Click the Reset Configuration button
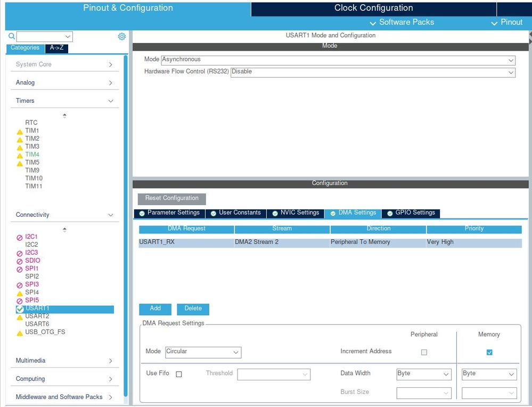 pos(171,199)
